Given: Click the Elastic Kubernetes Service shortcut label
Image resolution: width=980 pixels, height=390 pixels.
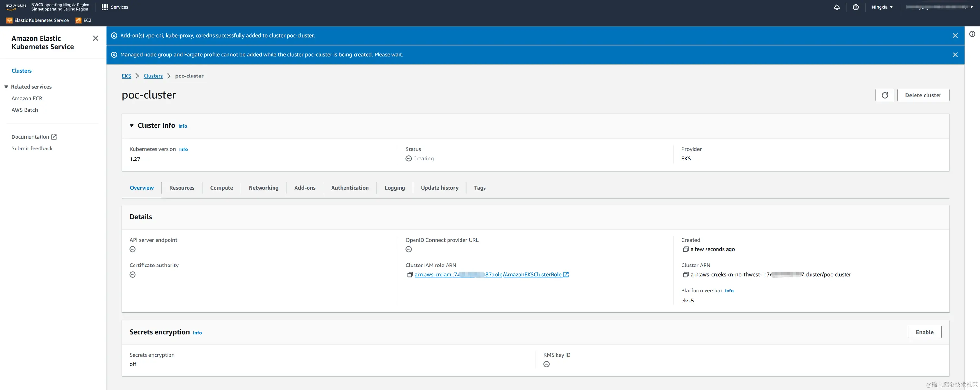Looking at the screenshot, I should (x=41, y=20).
